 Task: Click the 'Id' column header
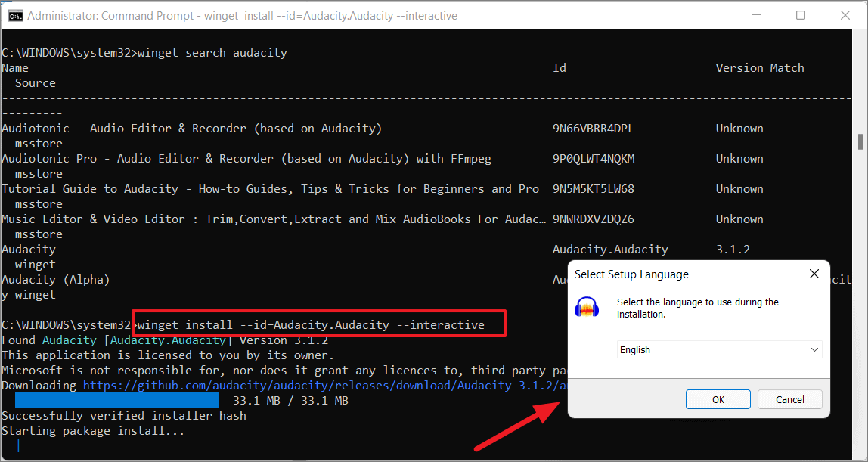pyautogui.click(x=559, y=68)
